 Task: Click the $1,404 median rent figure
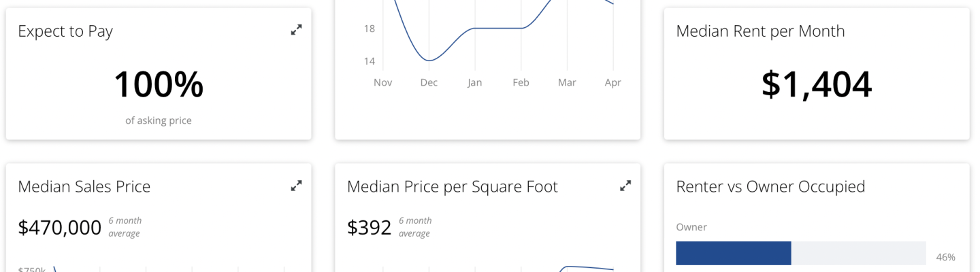coord(817,85)
